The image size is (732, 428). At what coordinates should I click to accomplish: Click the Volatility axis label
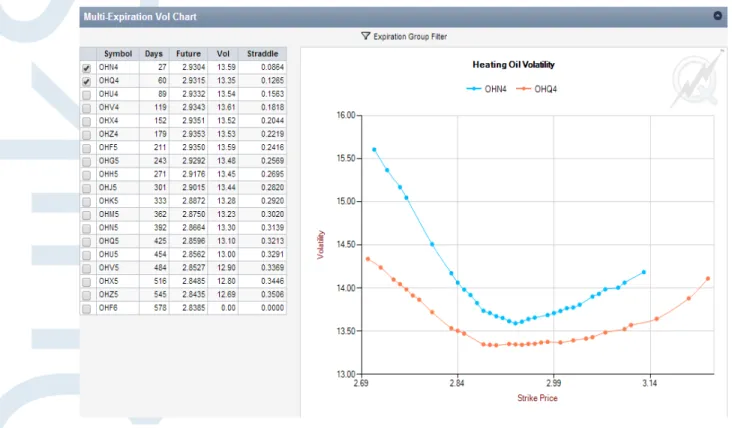[x=321, y=245]
